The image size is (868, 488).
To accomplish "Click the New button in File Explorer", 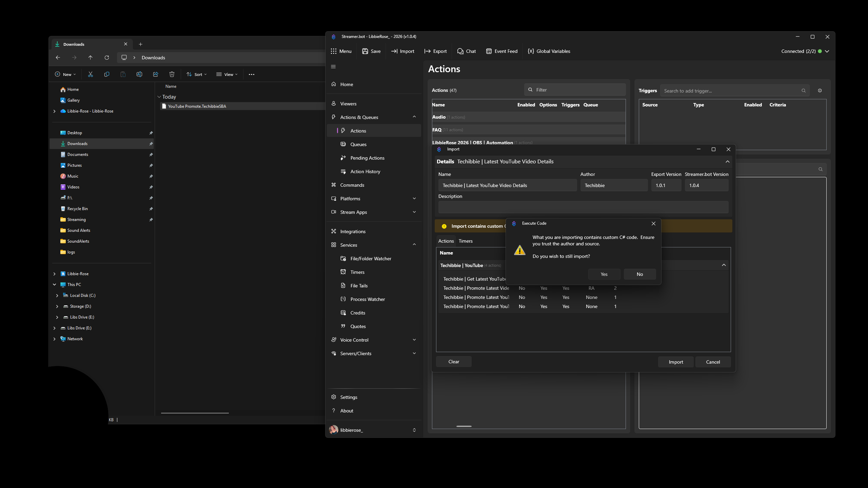I will [x=65, y=75].
